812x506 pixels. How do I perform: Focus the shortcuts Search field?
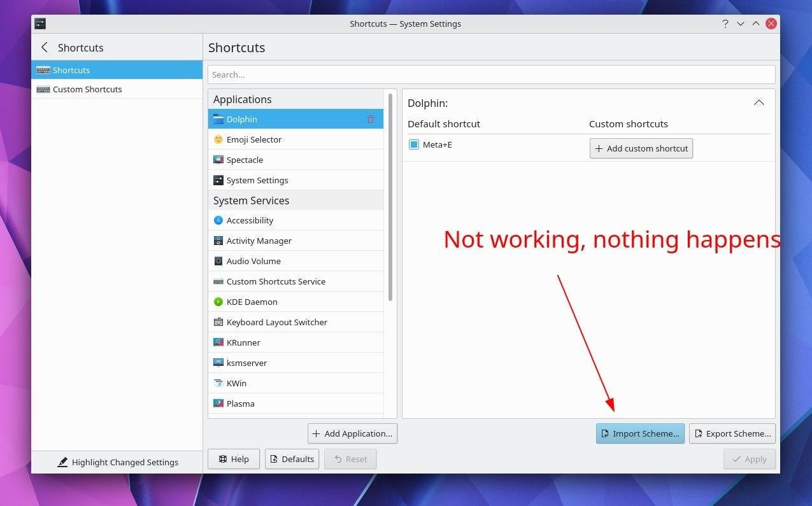(x=491, y=74)
